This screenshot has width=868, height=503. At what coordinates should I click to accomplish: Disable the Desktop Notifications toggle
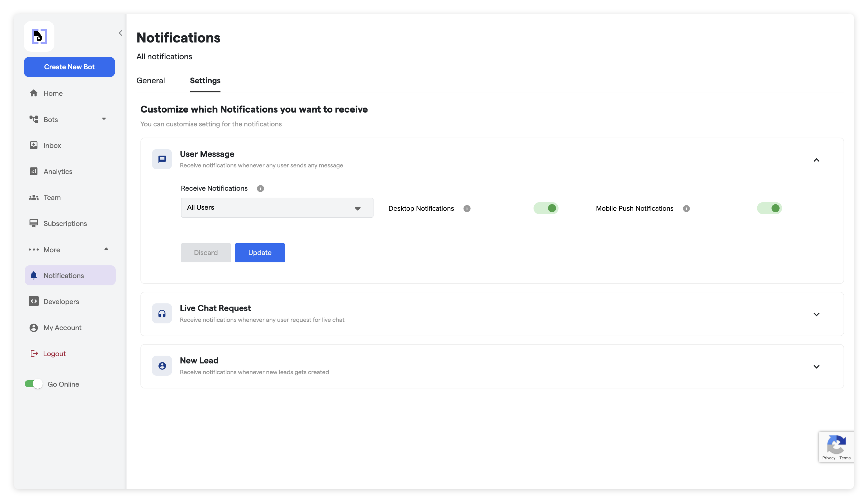pos(546,208)
